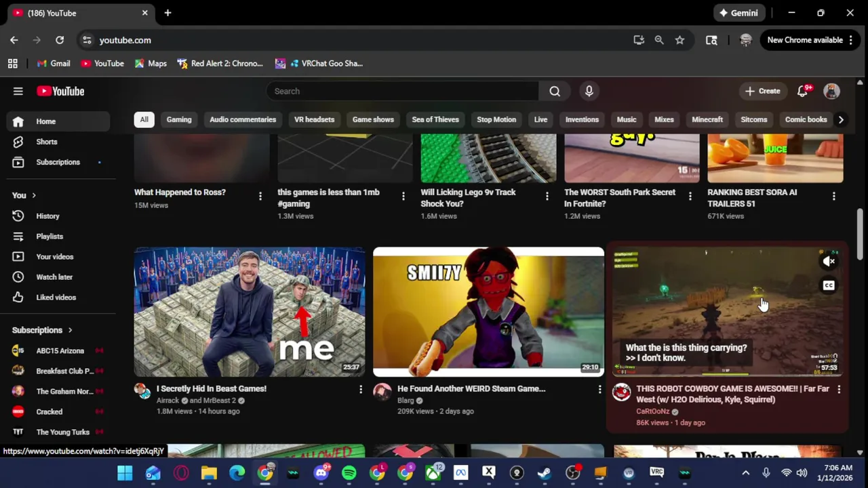This screenshot has width=868, height=488.
Task: Open Red Alert 2 bookmark
Action: pos(220,63)
